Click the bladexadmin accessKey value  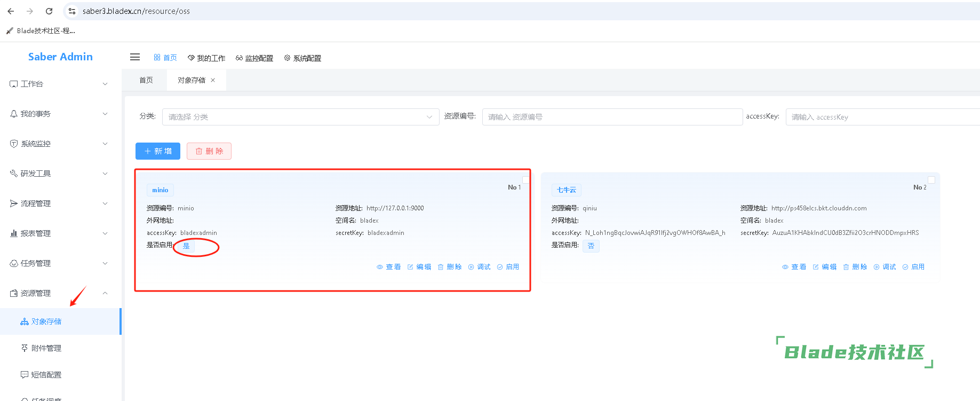pos(198,233)
